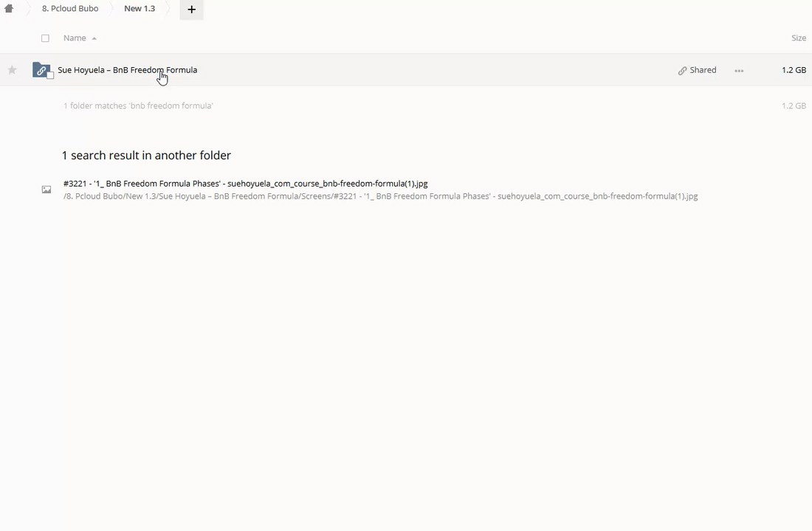Click the image file type icon
812x531 pixels.
point(47,190)
